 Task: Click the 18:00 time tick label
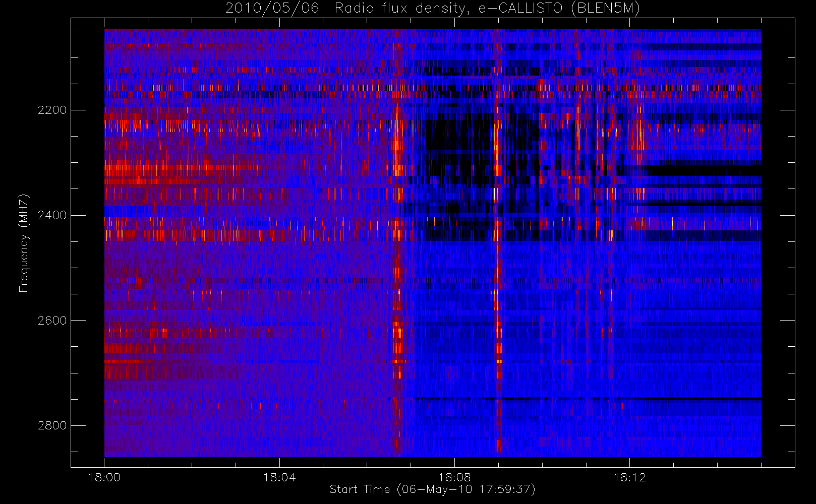tap(104, 477)
